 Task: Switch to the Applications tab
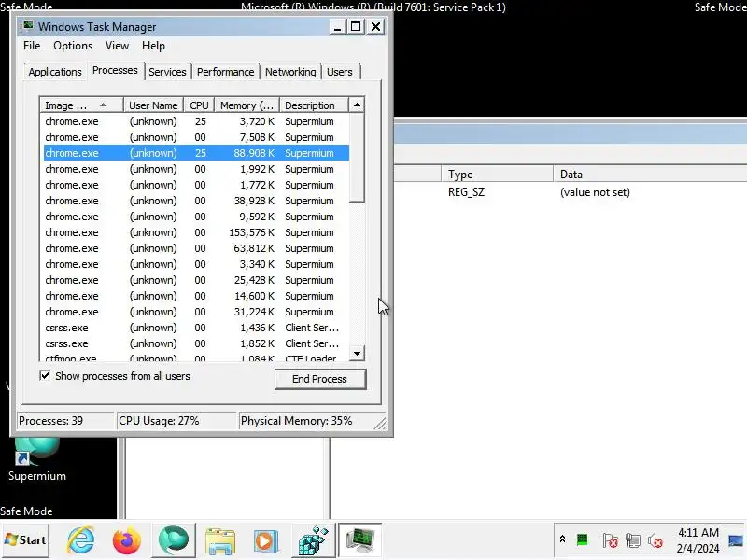tap(55, 72)
